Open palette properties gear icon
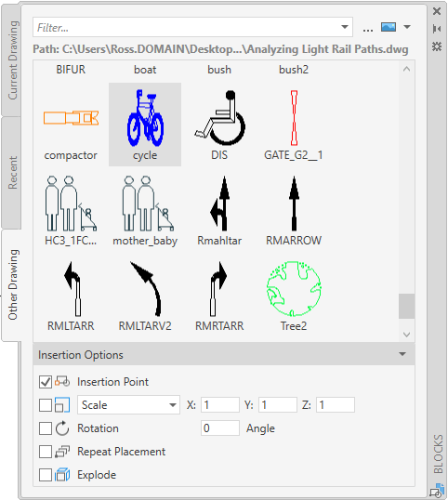The image size is (448, 500). (437, 46)
